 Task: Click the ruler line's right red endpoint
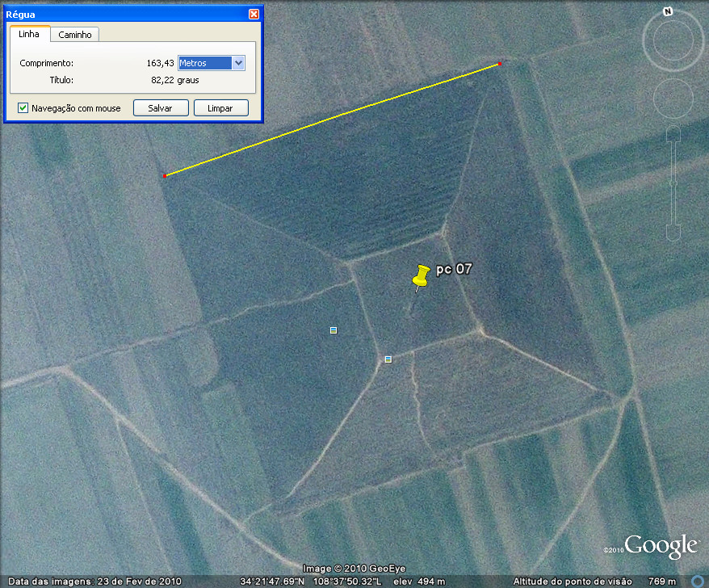pos(500,64)
